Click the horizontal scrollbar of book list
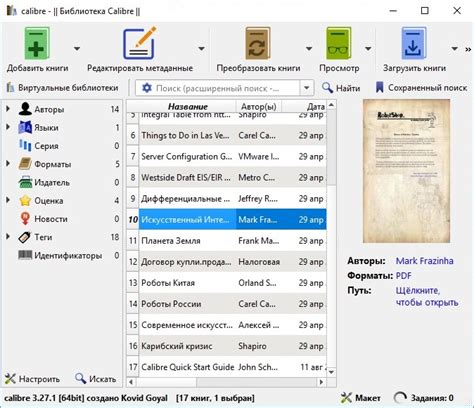 click(226, 382)
